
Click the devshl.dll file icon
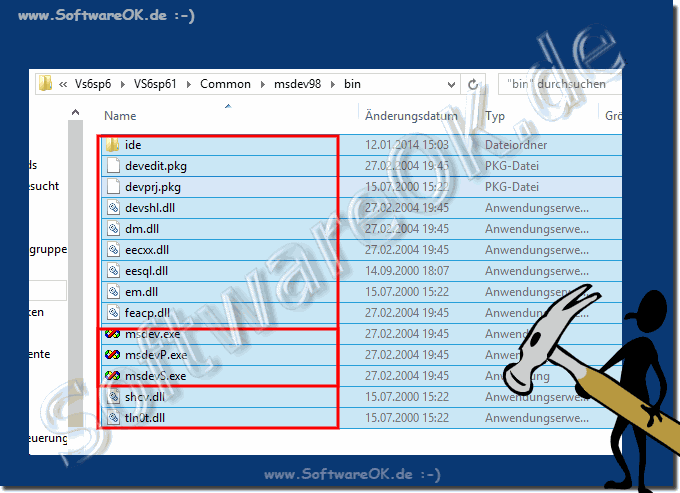[113, 208]
